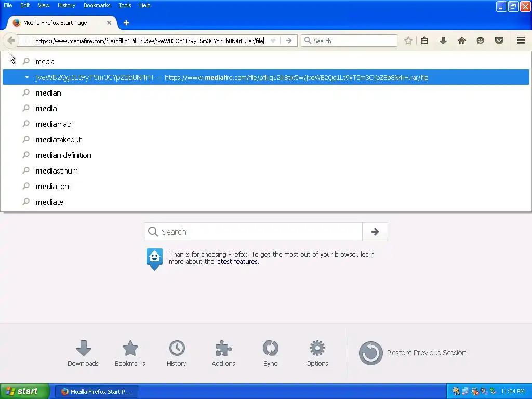This screenshot has height=399, width=532.
Task: Open Downloads from start page launcher
Action: coord(83,353)
